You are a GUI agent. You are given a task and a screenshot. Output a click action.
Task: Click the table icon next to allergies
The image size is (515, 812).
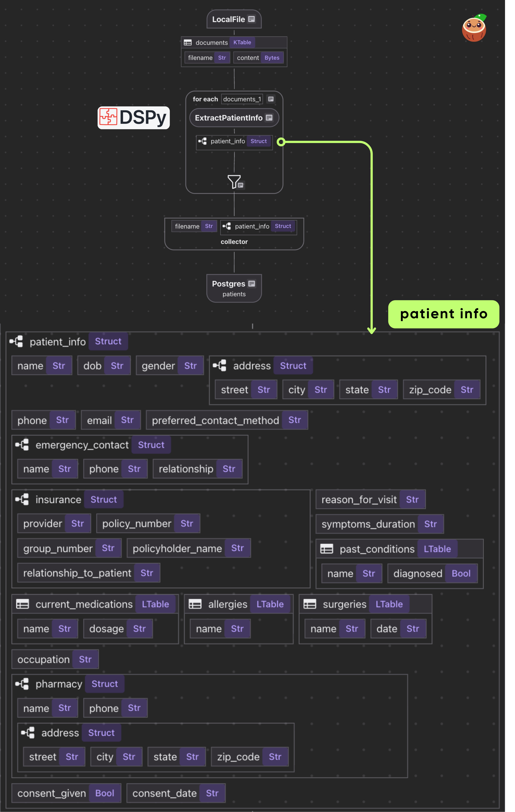(x=195, y=604)
